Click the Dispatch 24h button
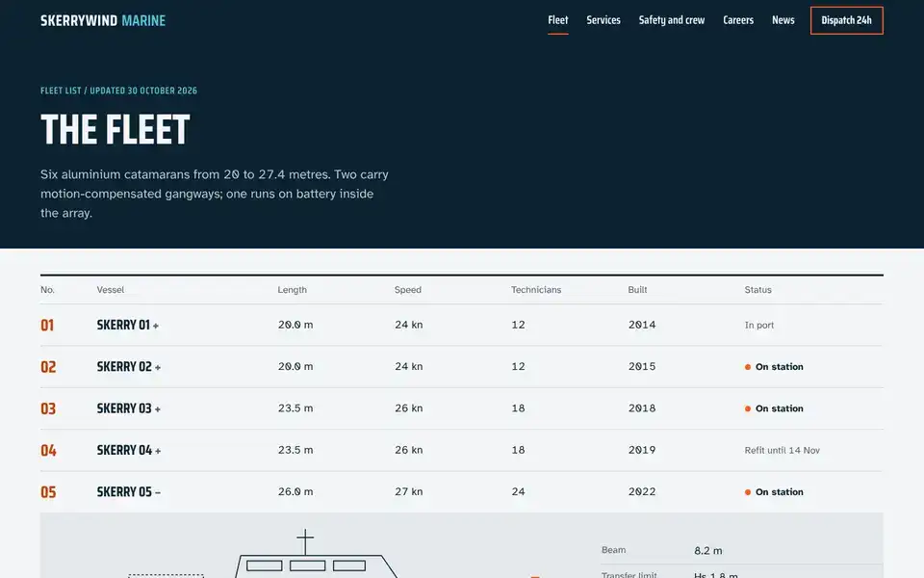The width and height of the screenshot is (924, 578). (846, 20)
